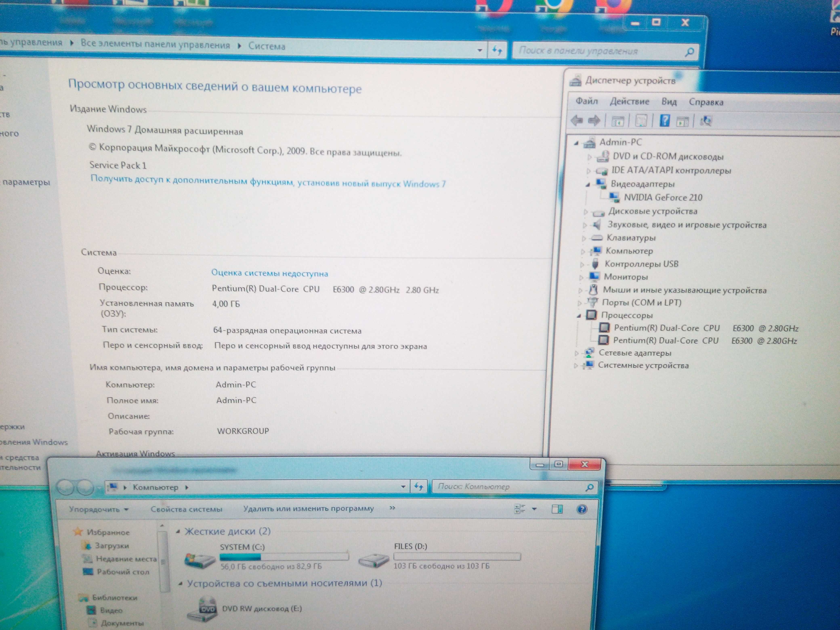Expand DVD и CD-ROM дисководы
Image resolution: width=840 pixels, height=630 pixels.
pos(589,156)
